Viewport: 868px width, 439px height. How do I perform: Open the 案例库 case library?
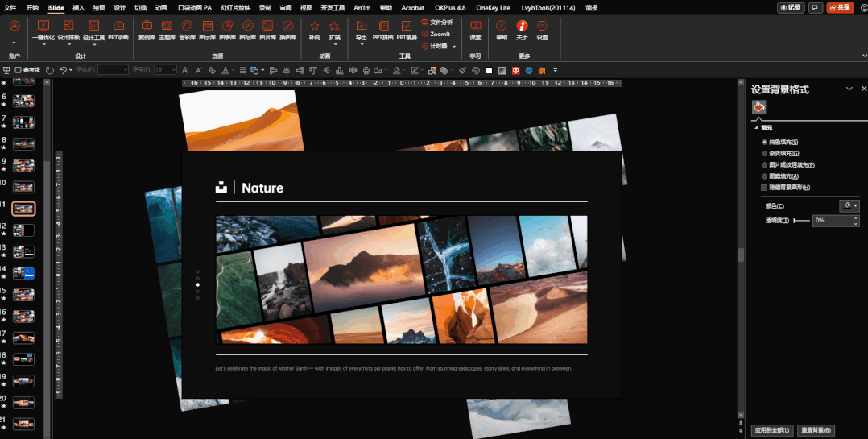(147, 31)
